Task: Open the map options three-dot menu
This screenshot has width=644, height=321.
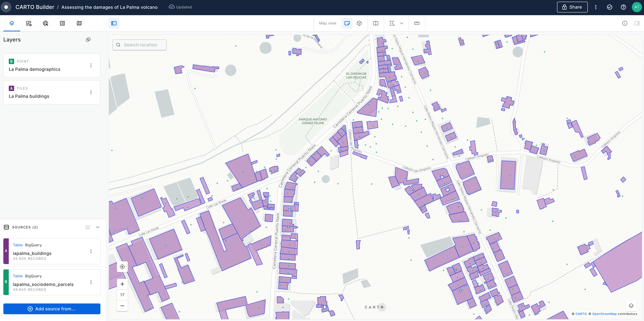Action: 596,7
